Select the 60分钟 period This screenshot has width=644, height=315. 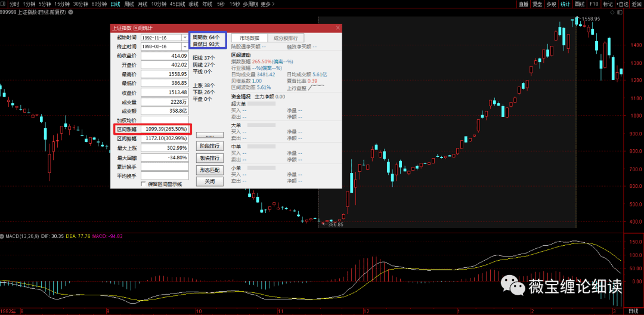pos(100,4)
